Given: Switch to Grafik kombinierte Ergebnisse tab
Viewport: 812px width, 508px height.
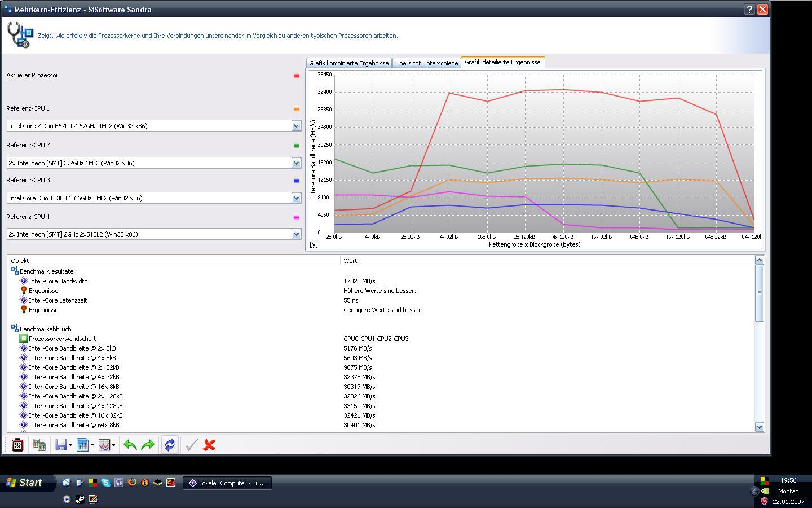Looking at the screenshot, I should click(x=348, y=63).
